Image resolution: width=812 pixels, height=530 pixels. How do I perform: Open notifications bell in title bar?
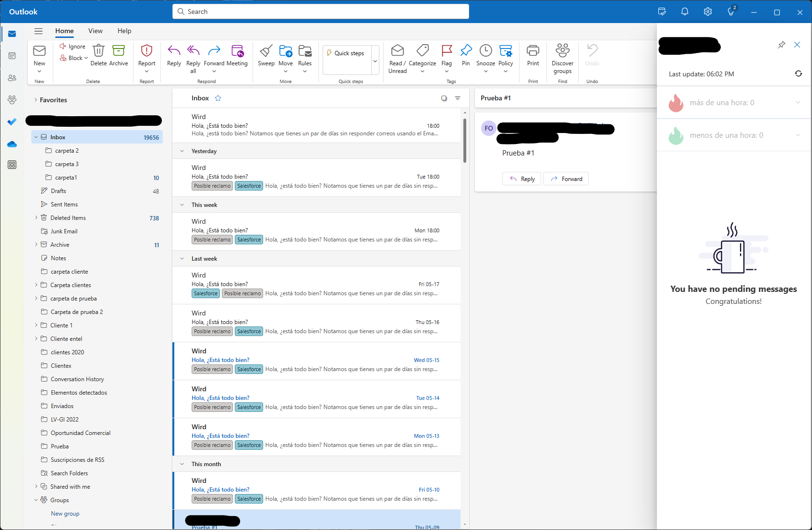(x=685, y=12)
